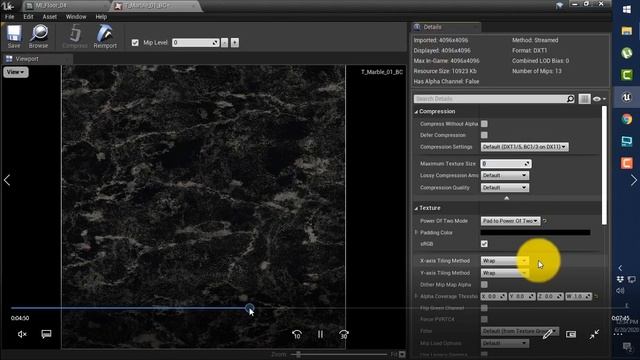
Task: Click the pencil edit icon in the video controls
Action: coord(547,334)
